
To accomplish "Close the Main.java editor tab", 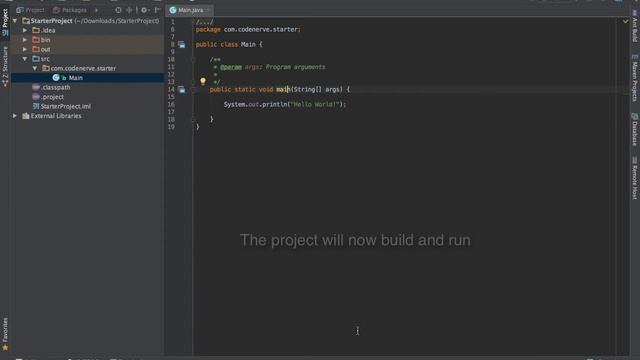I will [x=209, y=10].
